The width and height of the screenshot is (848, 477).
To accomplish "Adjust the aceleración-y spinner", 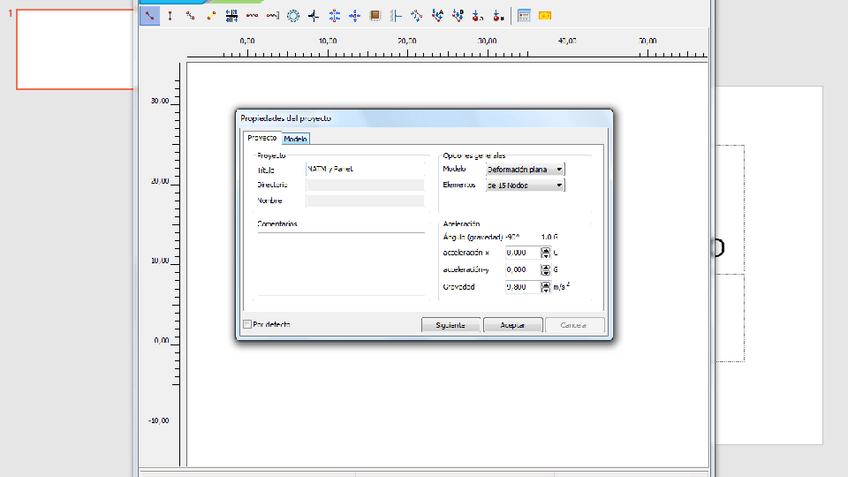I will point(545,270).
